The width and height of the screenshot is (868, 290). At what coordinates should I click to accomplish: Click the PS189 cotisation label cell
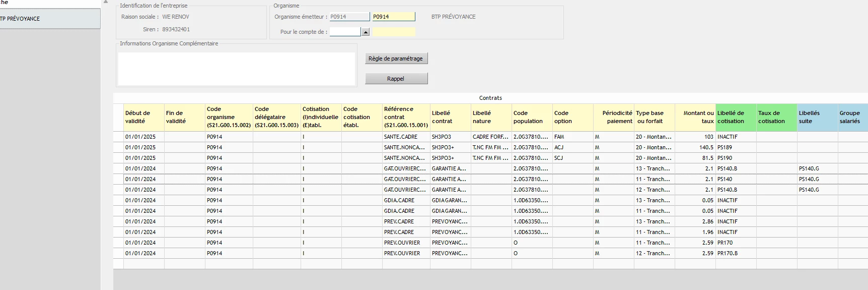click(736, 147)
